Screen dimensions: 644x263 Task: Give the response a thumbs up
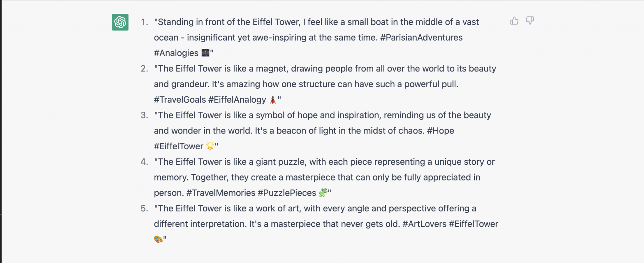click(x=514, y=21)
